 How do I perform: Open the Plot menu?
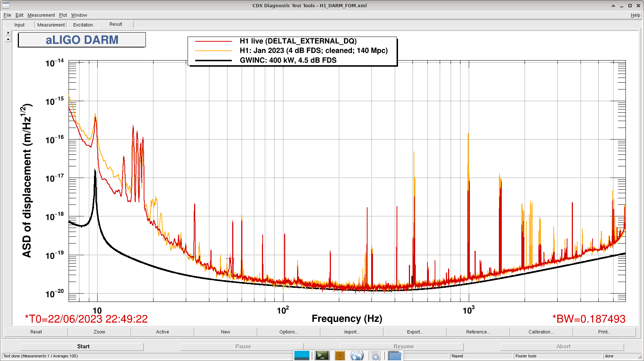click(63, 15)
